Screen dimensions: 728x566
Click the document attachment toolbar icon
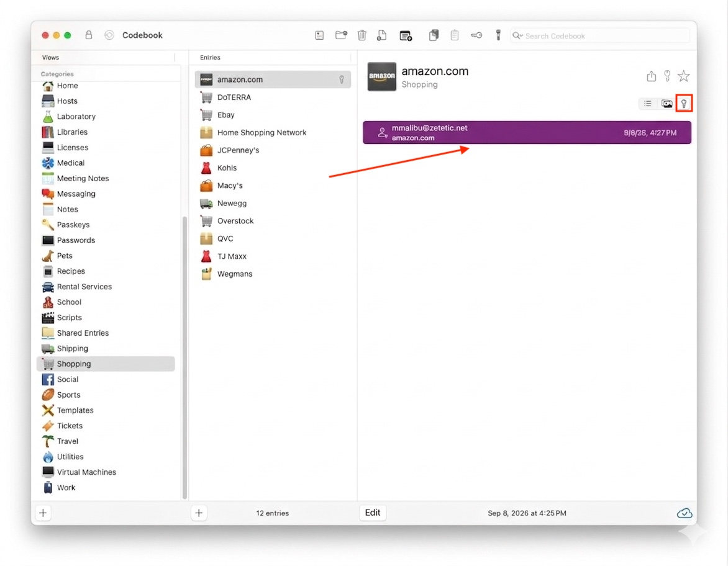[x=381, y=35]
